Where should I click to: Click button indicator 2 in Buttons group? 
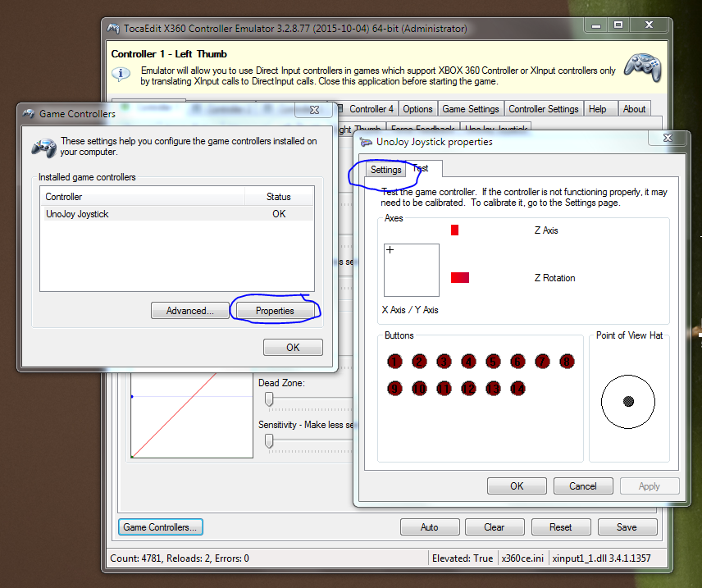pos(419,362)
